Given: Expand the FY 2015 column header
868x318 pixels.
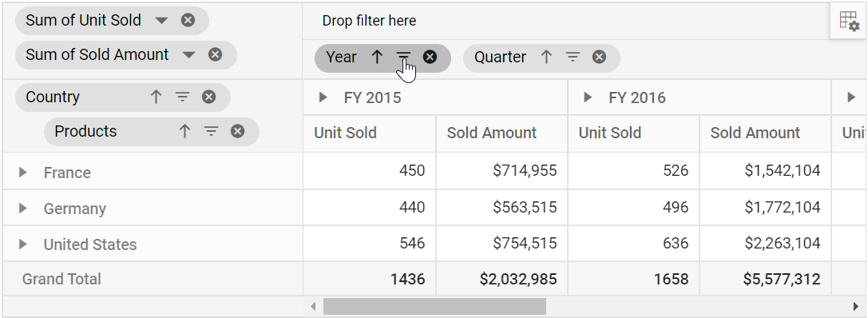Looking at the screenshot, I should pyautogui.click(x=323, y=98).
